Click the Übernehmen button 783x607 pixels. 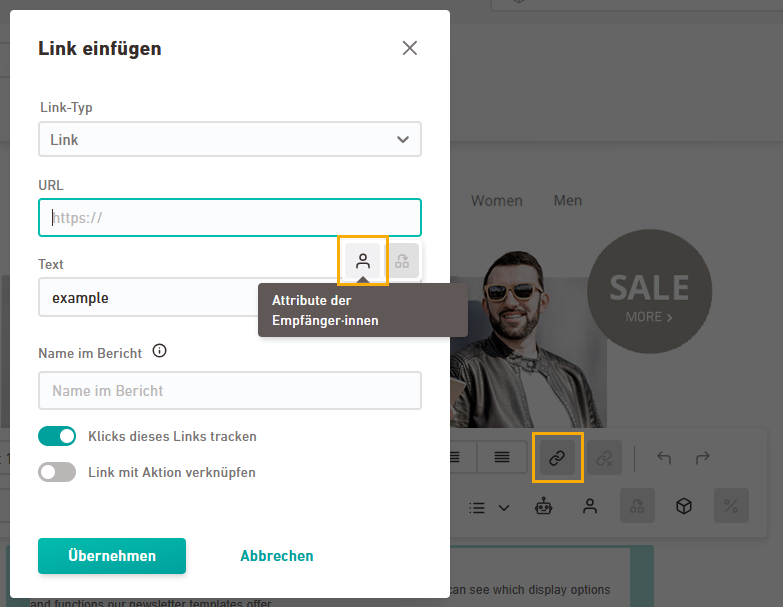pos(112,556)
